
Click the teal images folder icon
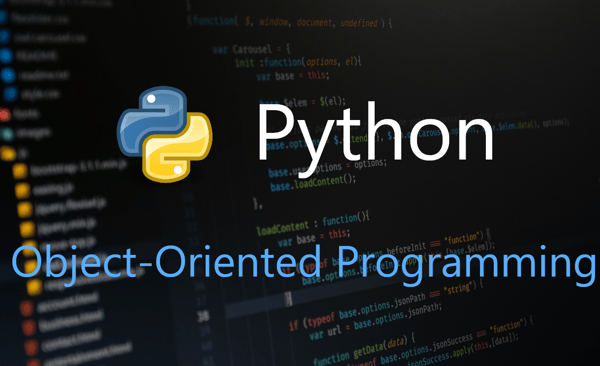7,134
